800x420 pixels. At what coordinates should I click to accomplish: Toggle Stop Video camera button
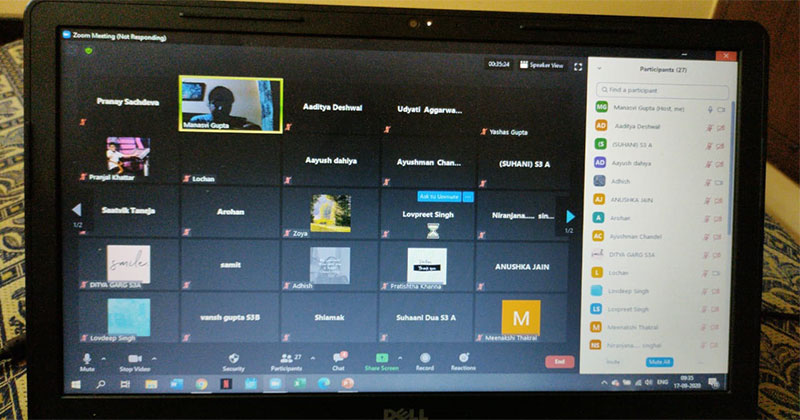pos(133,358)
